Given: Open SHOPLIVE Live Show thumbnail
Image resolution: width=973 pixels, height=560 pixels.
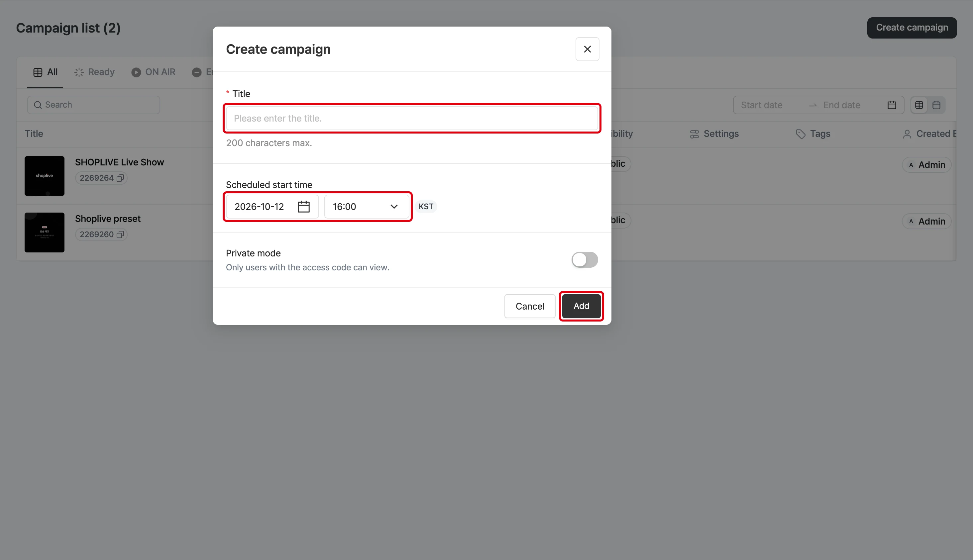Looking at the screenshot, I should pos(45,176).
